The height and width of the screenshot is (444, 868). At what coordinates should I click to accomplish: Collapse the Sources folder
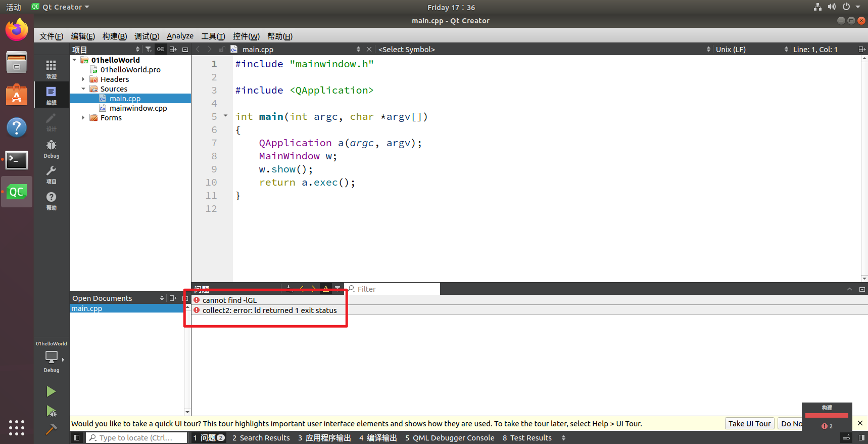coord(83,88)
